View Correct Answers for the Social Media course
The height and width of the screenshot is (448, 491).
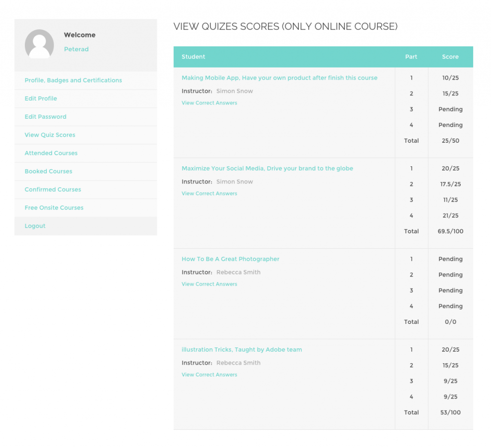(209, 193)
